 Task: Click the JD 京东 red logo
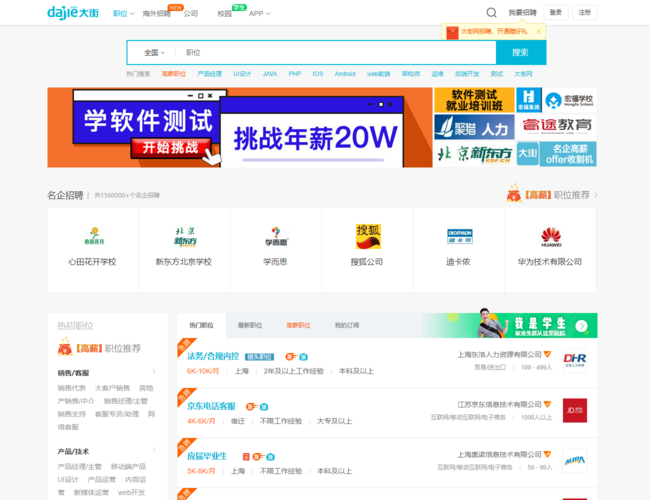coord(575,410)
